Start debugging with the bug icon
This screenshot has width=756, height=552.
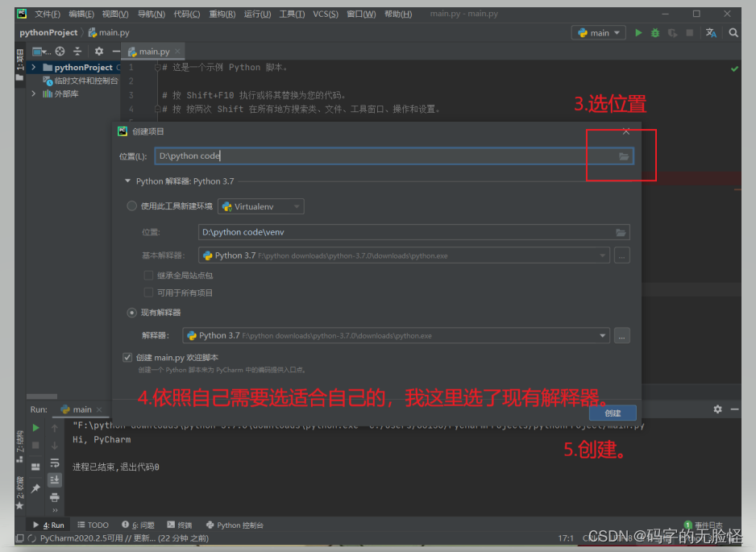(x=655, y=32)
